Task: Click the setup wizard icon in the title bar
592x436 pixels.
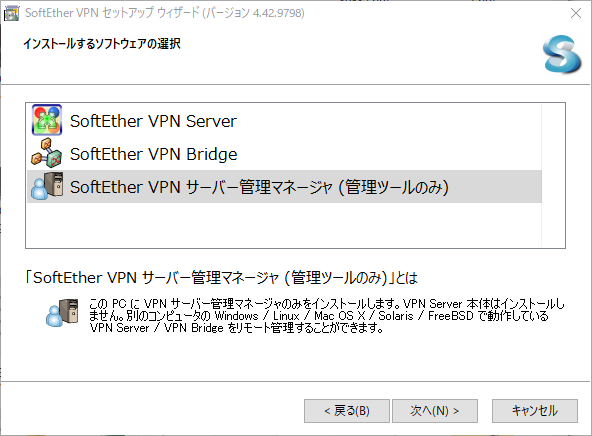Action: pos(11,13)
